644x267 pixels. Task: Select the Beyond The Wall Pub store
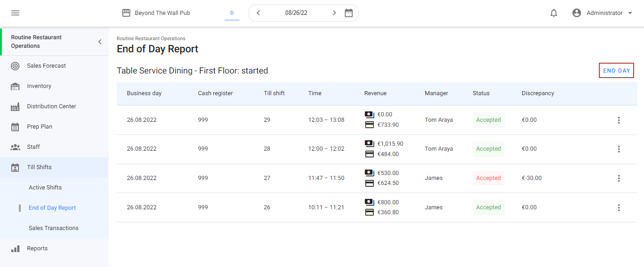(x=156, y=13)
